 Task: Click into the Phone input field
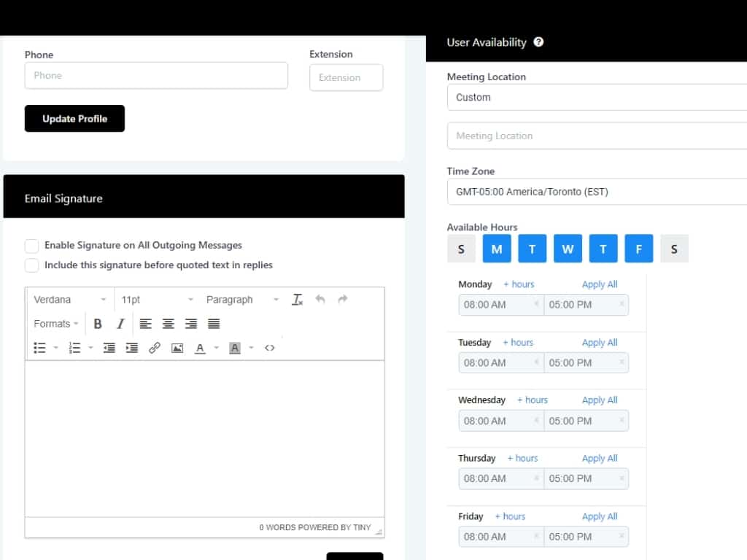pyautogui.click(x=156, y=76)
